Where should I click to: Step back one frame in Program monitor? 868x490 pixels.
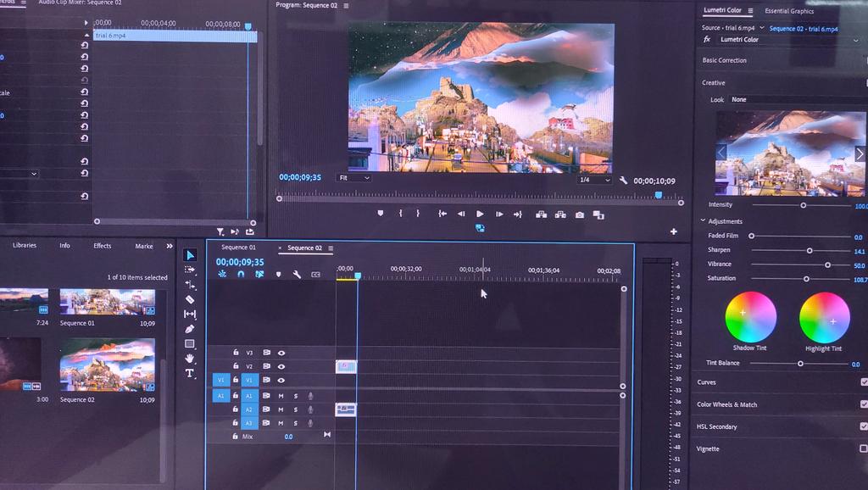point(461,214)
